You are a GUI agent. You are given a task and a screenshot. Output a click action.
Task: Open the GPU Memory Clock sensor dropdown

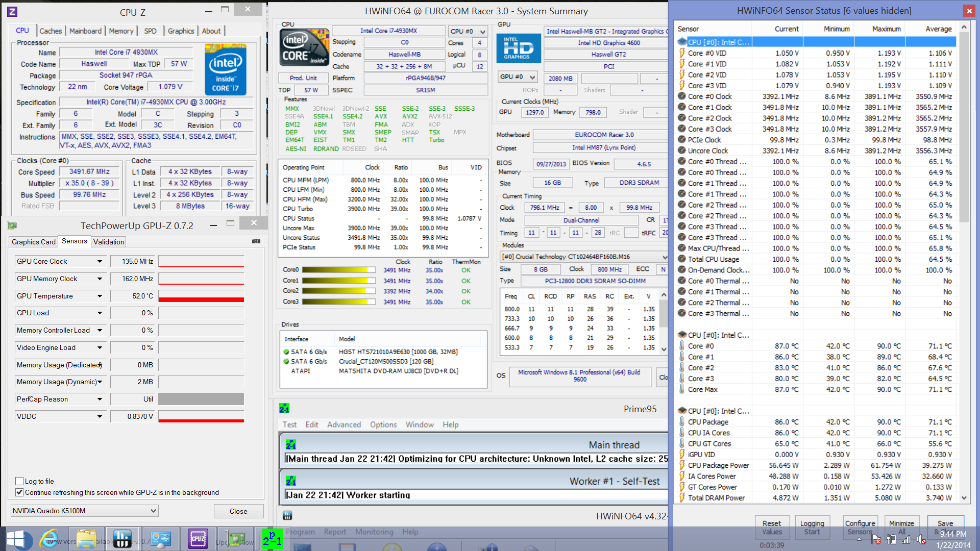click(100, 279)
